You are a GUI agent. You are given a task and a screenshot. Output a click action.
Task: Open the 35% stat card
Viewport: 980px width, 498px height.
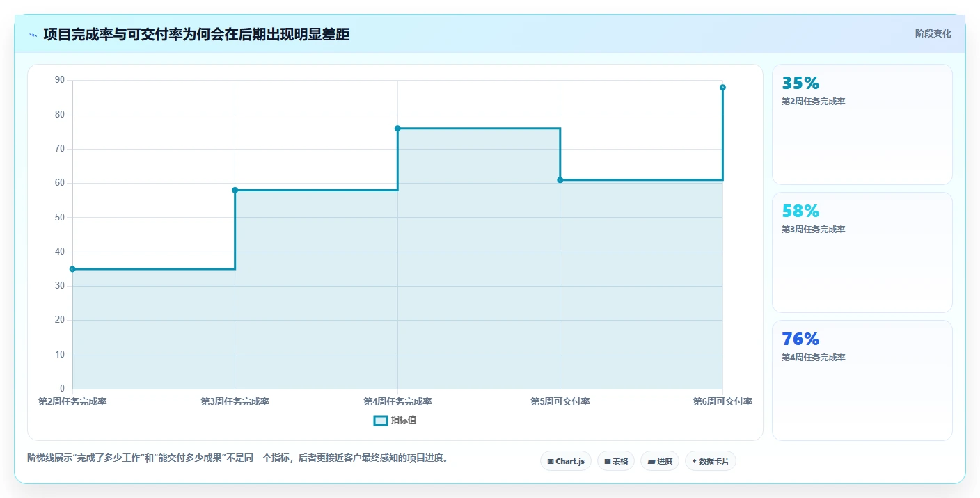862,124
